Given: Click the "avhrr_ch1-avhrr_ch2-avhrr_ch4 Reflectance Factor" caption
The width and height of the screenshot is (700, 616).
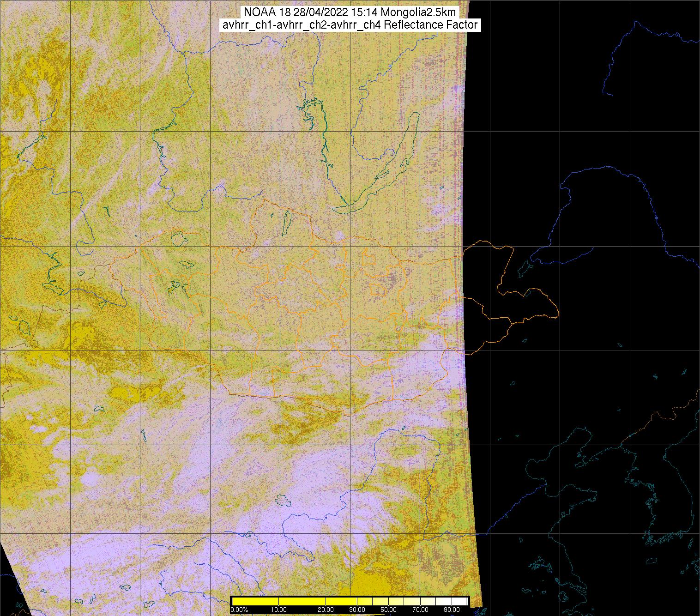Looking at the screenshot, I should click(x=350, y=25).
